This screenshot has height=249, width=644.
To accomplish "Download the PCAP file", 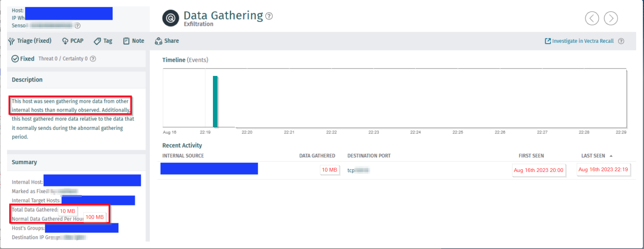I will pyautogui.click(x=73, y=41).
